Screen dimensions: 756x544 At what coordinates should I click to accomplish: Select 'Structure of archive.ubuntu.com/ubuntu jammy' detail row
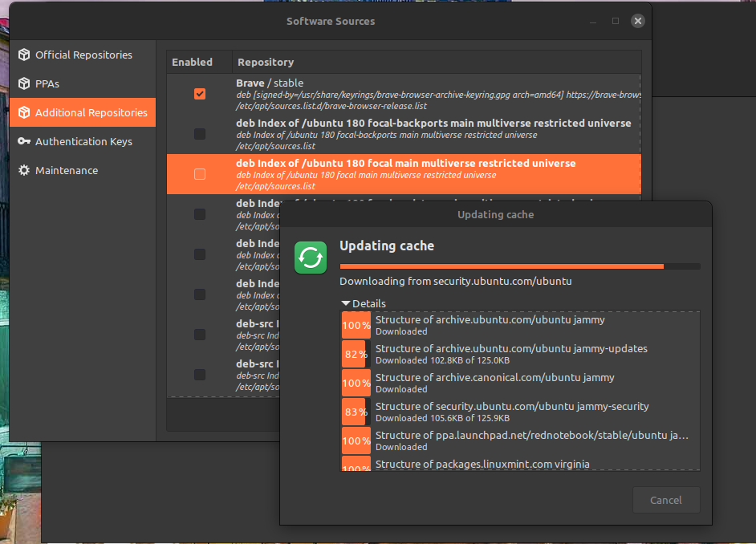pos(520,325)
